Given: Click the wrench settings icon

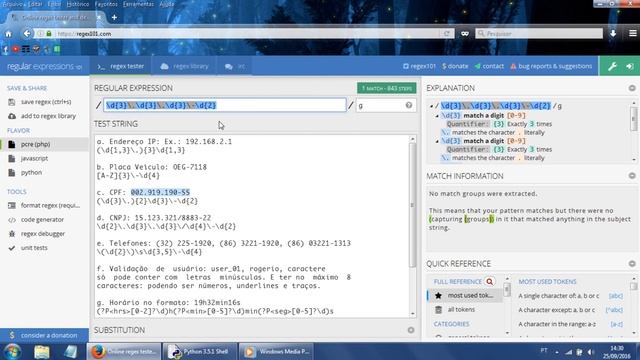Looking at the screenshot, I should [x=612, y=66].
